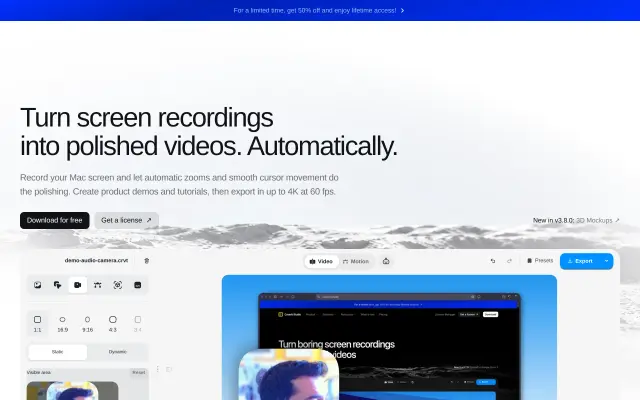Open the motion path icon in sidebar
The height and width of the screenshot is (400, 640).
[x=98, y=285]
